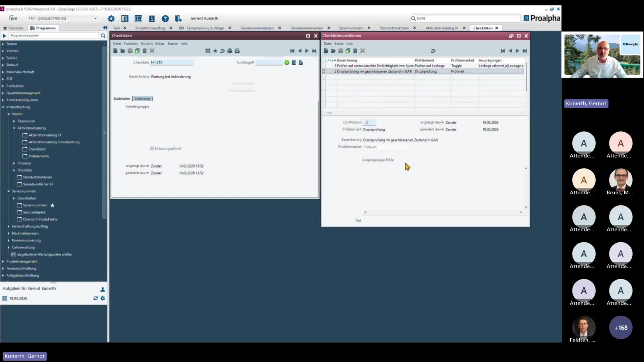Close the Aktivitätenkatalog IH tab
Screen dimensions: 644x362
[x=464, y=28]
